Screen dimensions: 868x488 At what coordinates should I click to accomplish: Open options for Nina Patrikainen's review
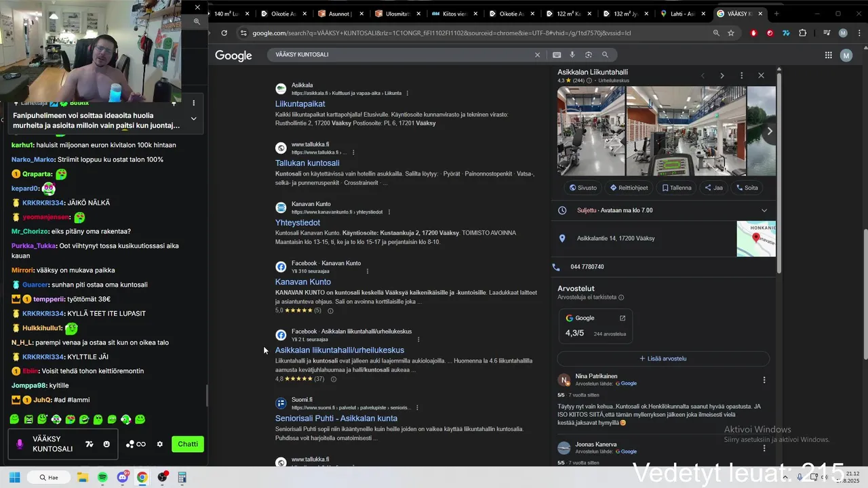764,380
